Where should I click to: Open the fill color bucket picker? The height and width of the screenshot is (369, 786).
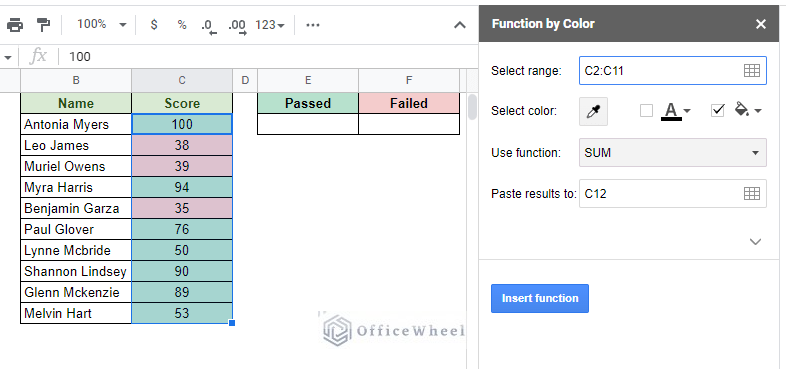tap(742, 110)
